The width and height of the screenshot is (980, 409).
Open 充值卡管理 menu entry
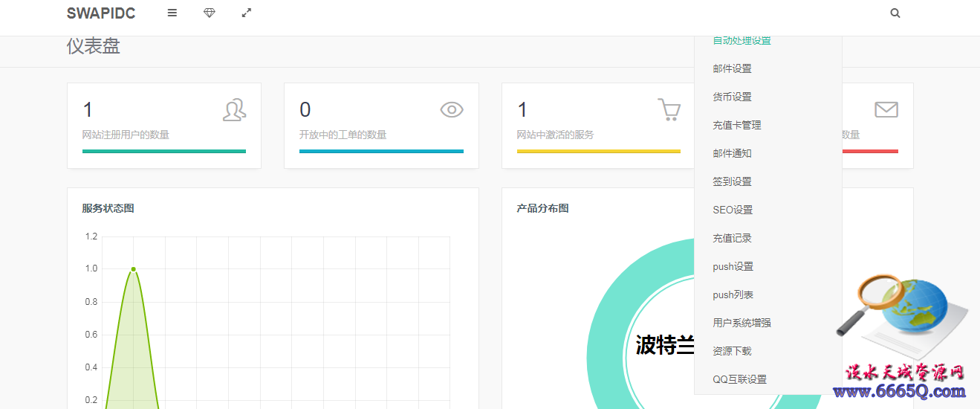pos(737,125)
